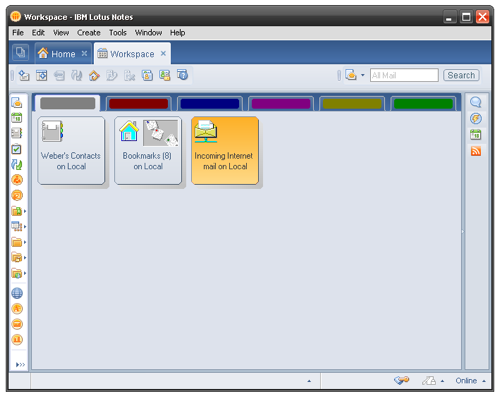Click the orange house design toolbar icon
The image size is (500, 399).
pyautogui.click(x=94, y=76)
